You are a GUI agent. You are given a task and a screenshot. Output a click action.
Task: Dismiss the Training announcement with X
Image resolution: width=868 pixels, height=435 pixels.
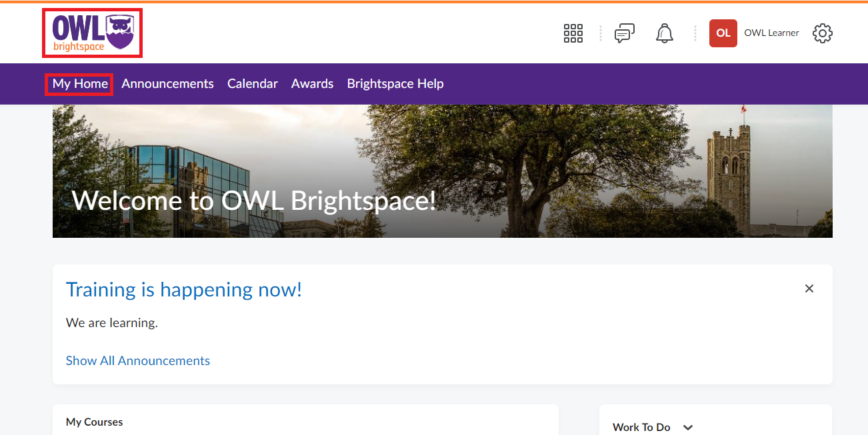(809, 288)
